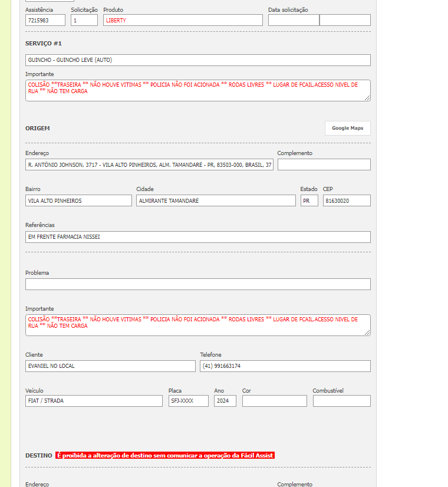Click the Cidade field ALMIRANTE TAMANDARÉ
448x487 pixels.
pos(216,200)
